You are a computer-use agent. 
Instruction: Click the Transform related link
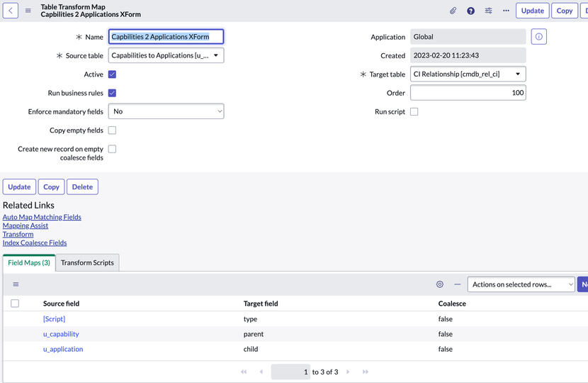(x=18, y=234)
